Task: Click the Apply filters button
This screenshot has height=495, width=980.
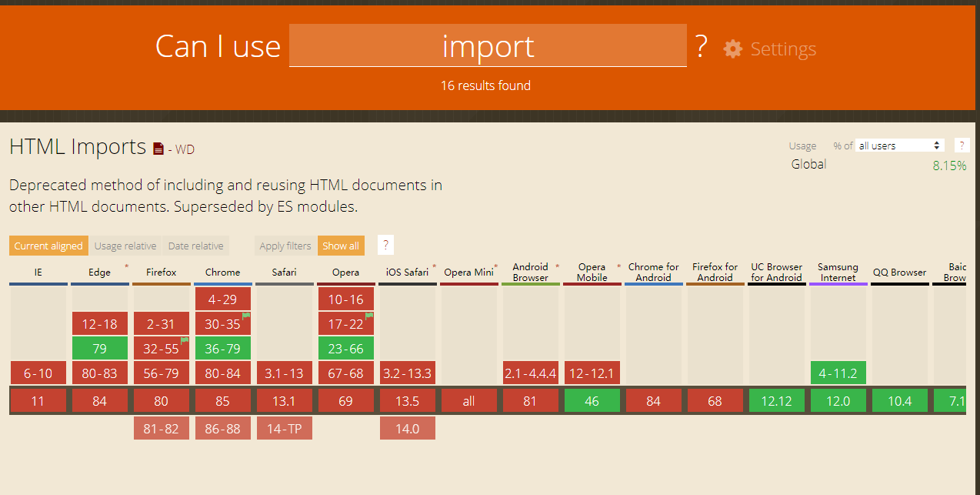Action: (x=285, y=246)
